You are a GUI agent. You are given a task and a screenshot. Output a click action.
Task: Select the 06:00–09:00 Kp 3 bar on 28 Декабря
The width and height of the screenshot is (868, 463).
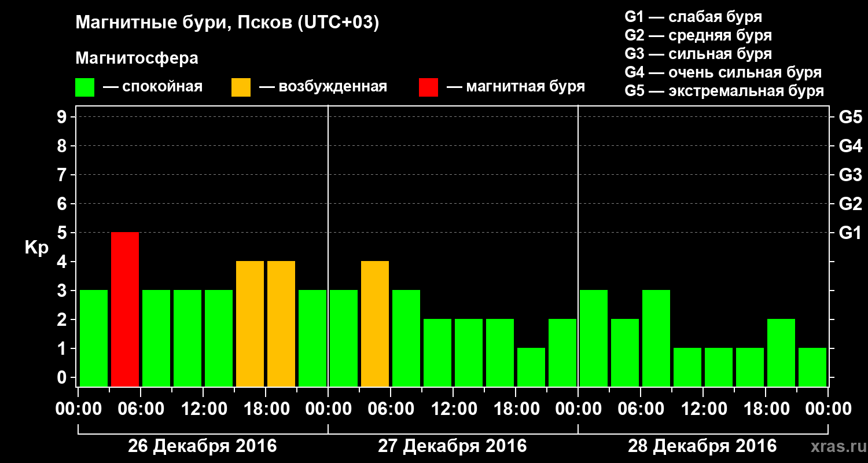[x=656, y=338]
